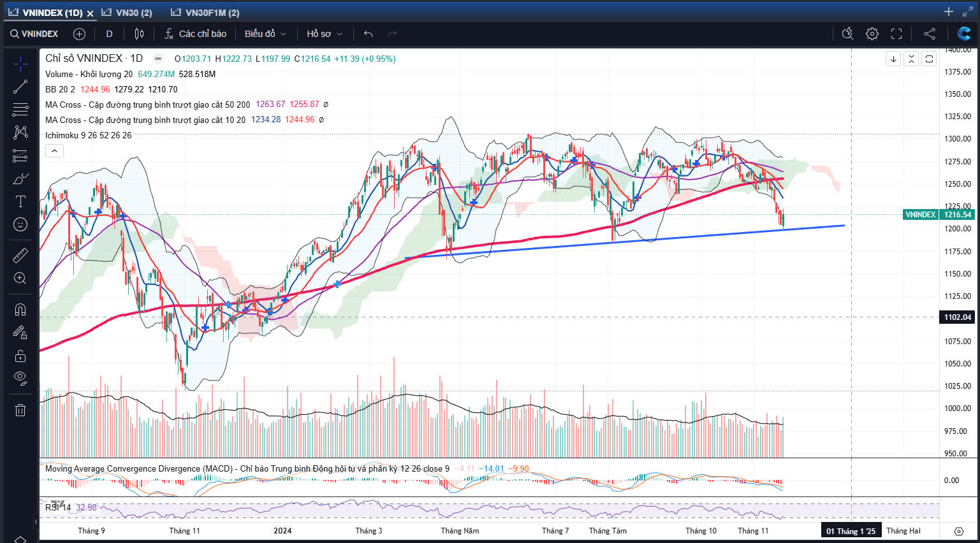This screenshot has width=980, height=543.
Task: Lock all drawing tools
Action: [20, 356]
